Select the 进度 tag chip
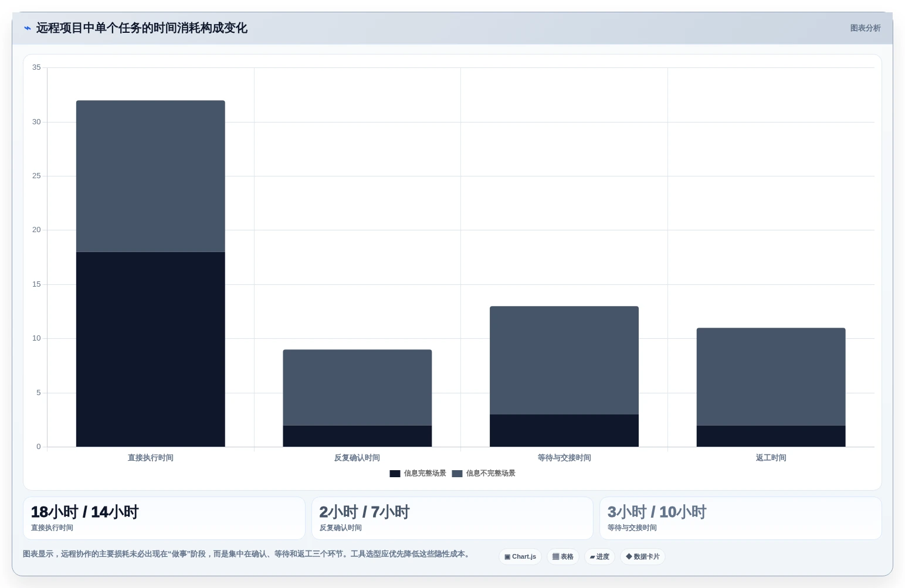 599,556
